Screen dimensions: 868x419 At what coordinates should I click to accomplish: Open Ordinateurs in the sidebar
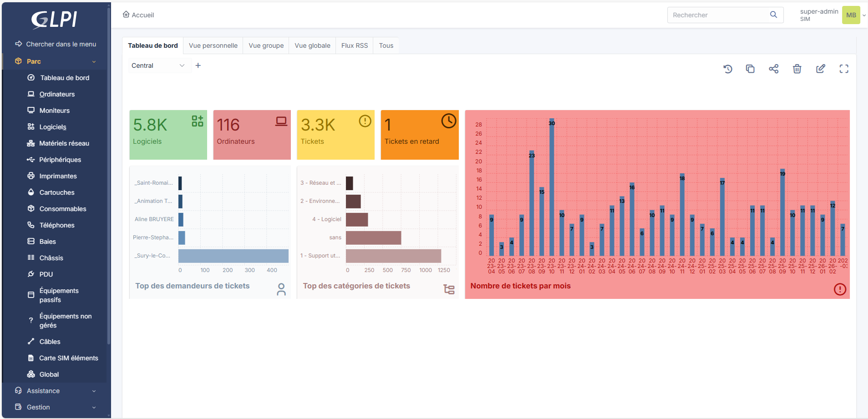click(57, 94)
